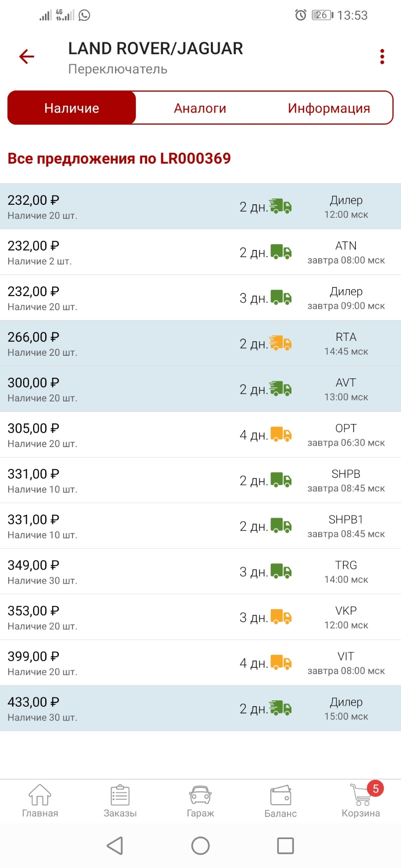Switch to the Информация tab
Viewport: 401px width, 868px height.
329,108
